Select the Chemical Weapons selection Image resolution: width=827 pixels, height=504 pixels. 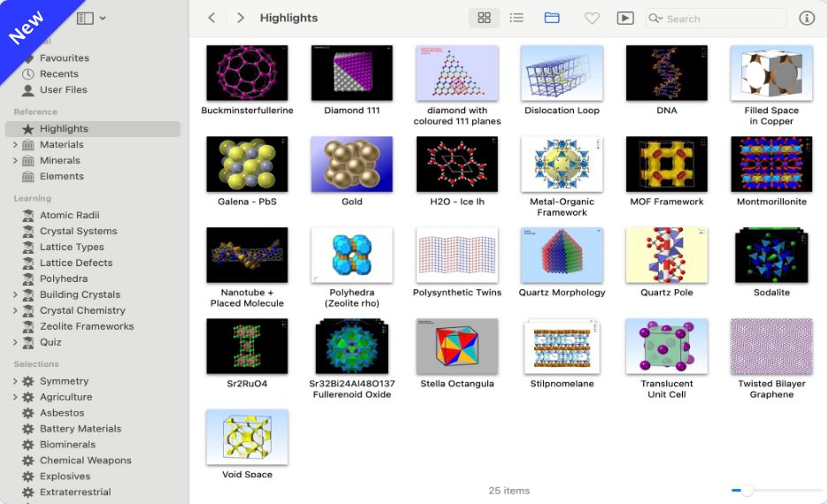click(86, 461)
